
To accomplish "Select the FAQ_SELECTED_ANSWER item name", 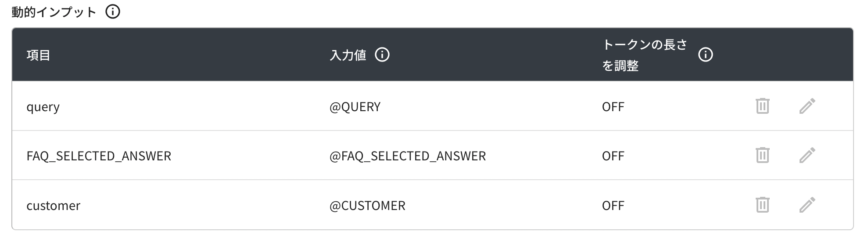I will (x=99, y=156).
